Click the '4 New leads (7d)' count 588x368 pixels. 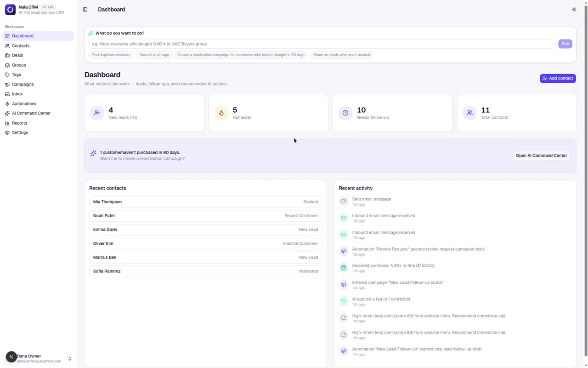pyautogui.click(x=111, y=110)
